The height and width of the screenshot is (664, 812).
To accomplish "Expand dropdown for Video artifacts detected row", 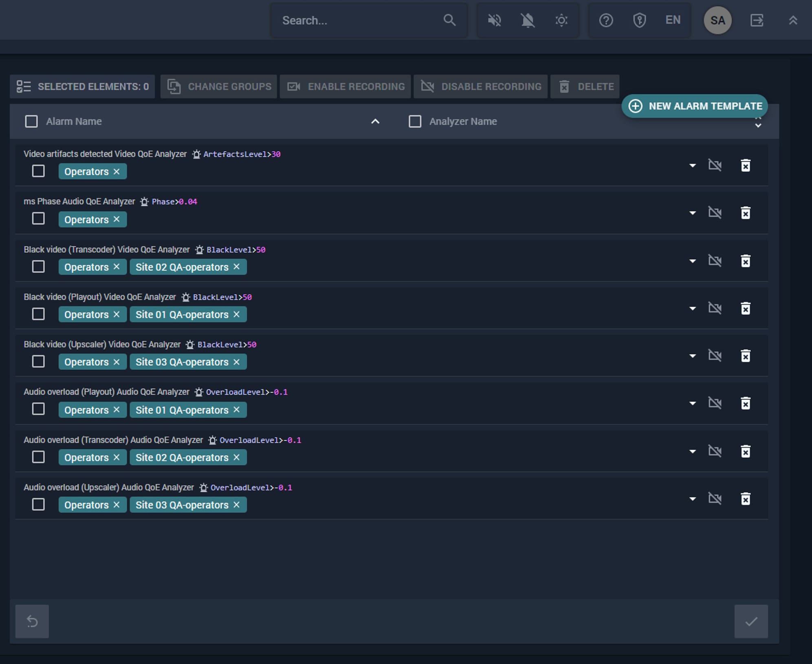I will point(692,165).
